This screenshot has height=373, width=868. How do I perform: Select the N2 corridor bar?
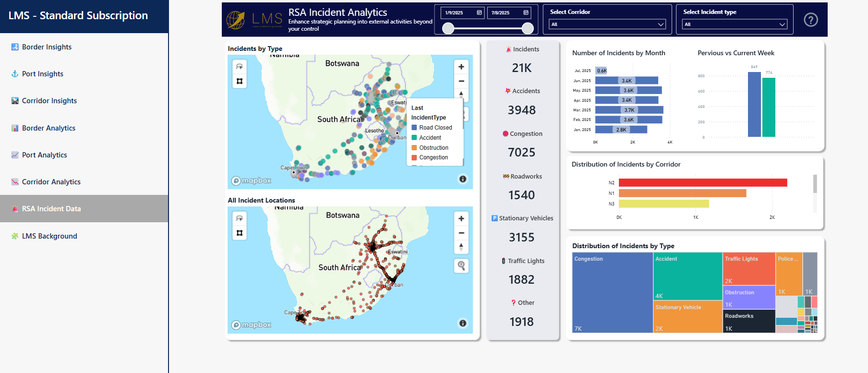[x=703, y=182]
